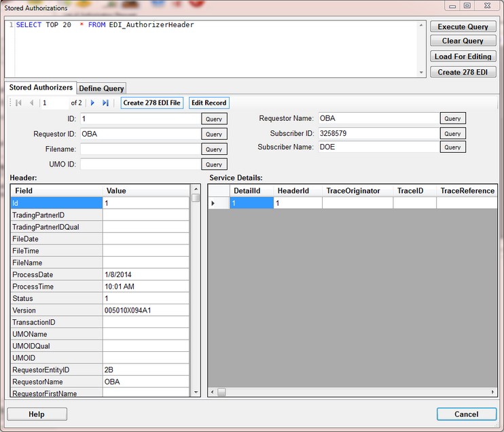This screenshot has height=432, width=504.
Task: Select the Version row value 005010X094A1
Action: point(146,310)
